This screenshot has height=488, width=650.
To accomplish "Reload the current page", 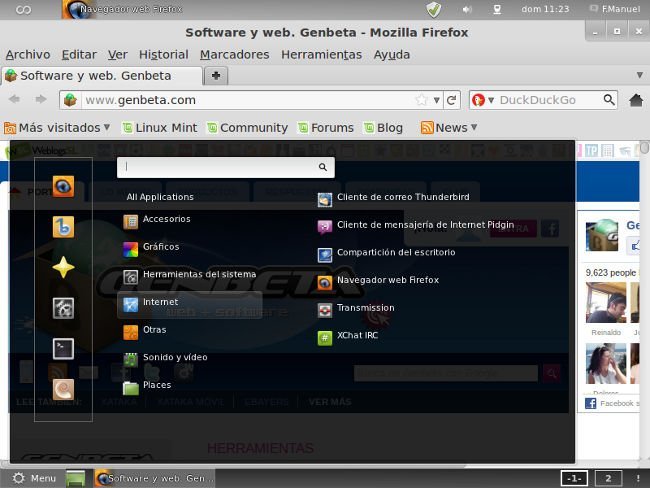I will tap(451, 100).
